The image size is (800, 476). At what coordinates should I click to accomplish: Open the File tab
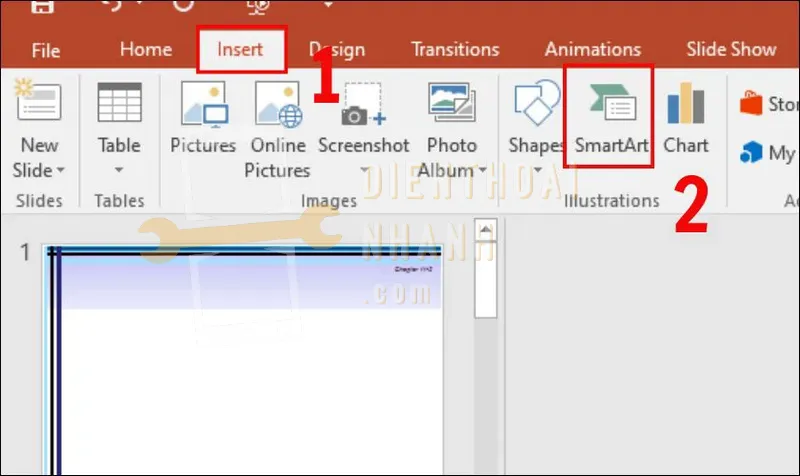[x=46, y=49]
